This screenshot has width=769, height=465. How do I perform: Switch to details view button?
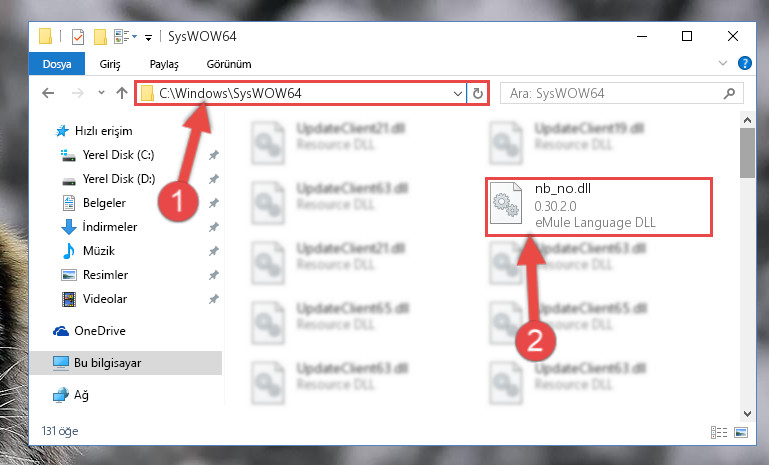click(719, 432)
